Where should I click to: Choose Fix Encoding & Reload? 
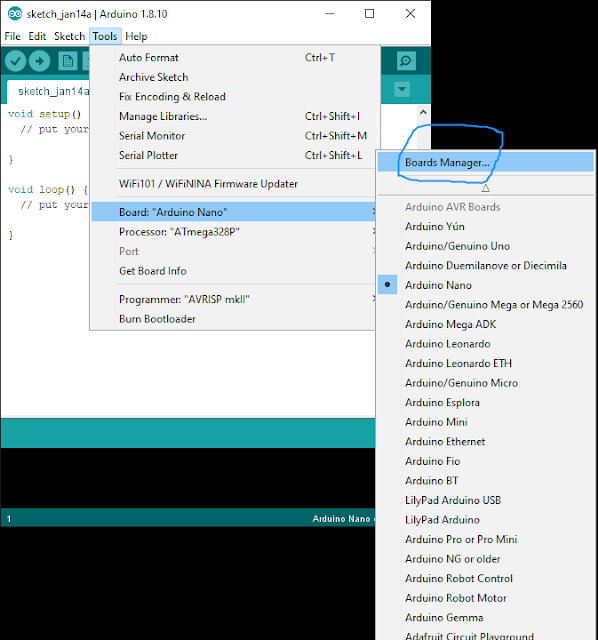pyautogui.click(x=233, y=97)
